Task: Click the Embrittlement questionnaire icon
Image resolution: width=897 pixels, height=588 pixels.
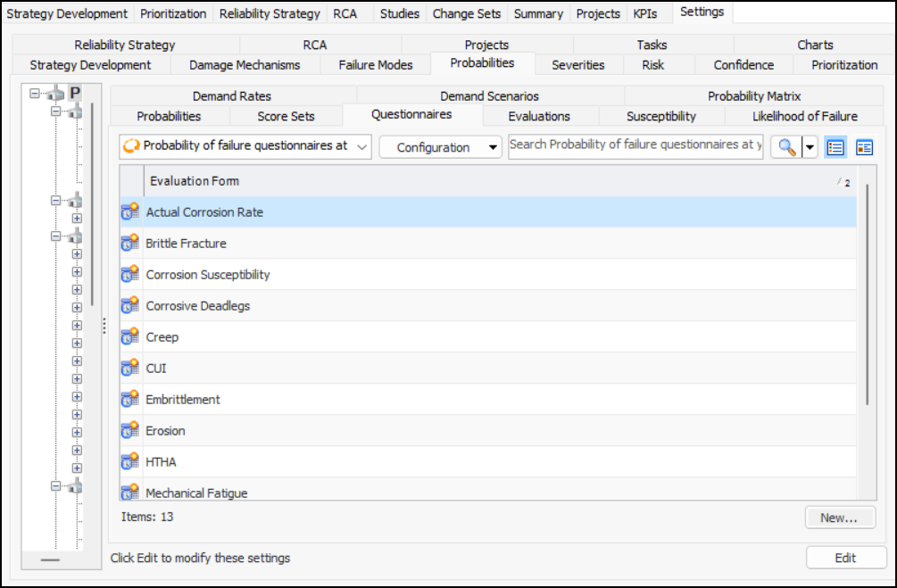Action: click(130, 400)
